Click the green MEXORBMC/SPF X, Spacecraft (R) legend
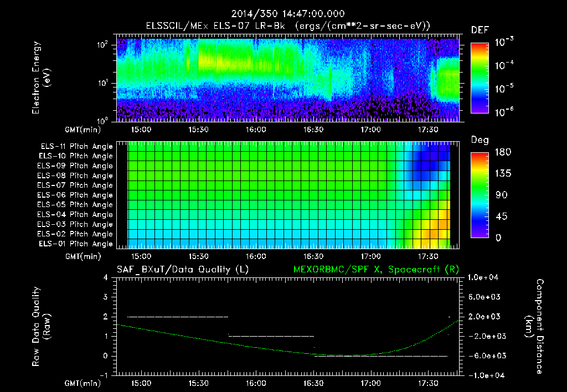The height and width of the screenshot is (392, 567). [376, 270]
